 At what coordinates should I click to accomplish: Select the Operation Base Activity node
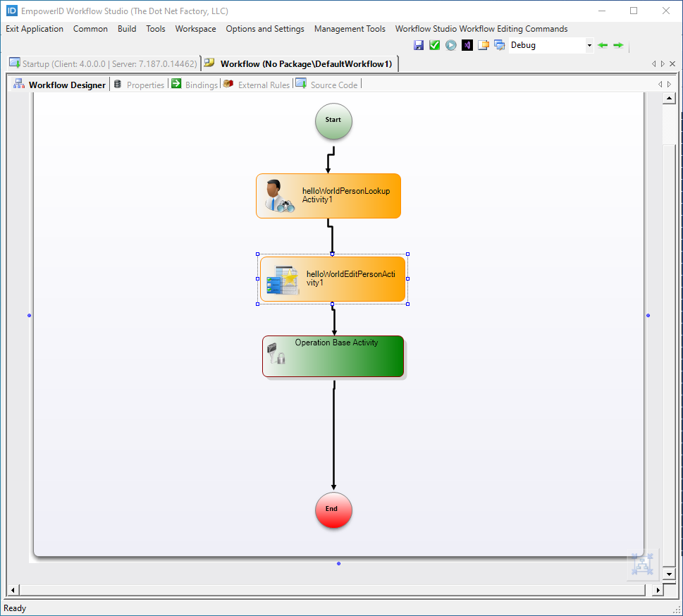click(x=333, y=356)
